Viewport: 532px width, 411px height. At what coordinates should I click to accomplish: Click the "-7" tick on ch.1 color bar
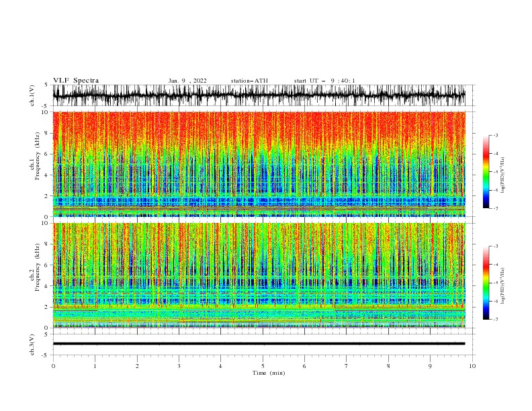point(496,208)
